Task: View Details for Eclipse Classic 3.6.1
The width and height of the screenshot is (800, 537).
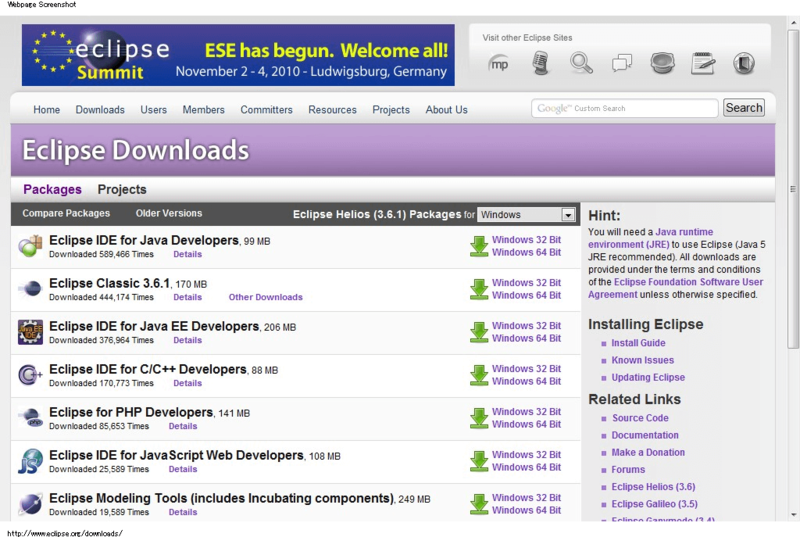Action: coord(187,297)
